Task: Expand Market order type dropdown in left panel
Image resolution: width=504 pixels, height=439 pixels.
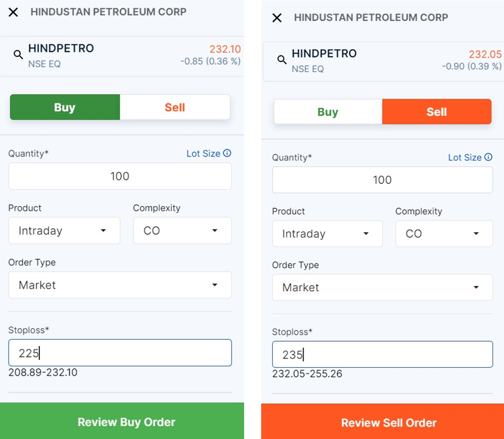Action: pyautogui.click(x=120, y=285)
